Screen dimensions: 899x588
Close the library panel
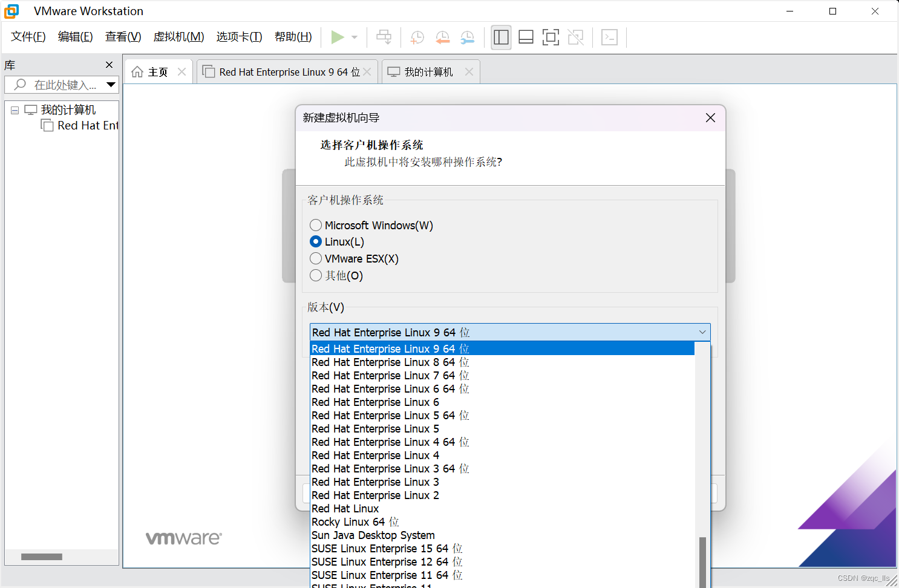click(109, 65)
